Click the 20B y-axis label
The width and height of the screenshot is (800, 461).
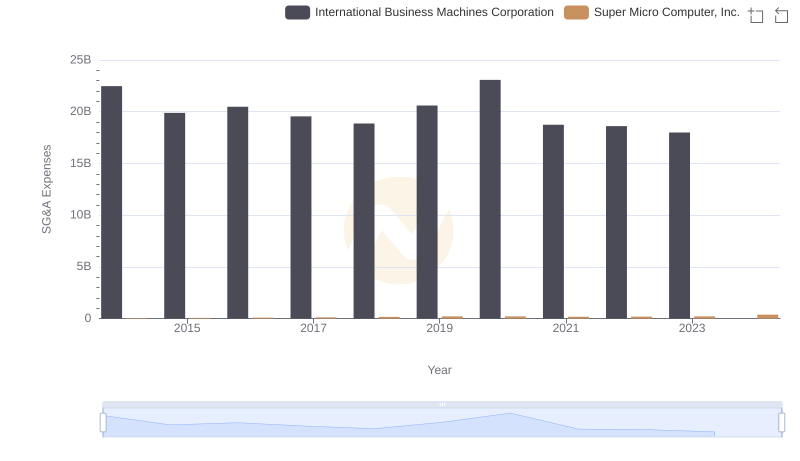tap(81, 111)
